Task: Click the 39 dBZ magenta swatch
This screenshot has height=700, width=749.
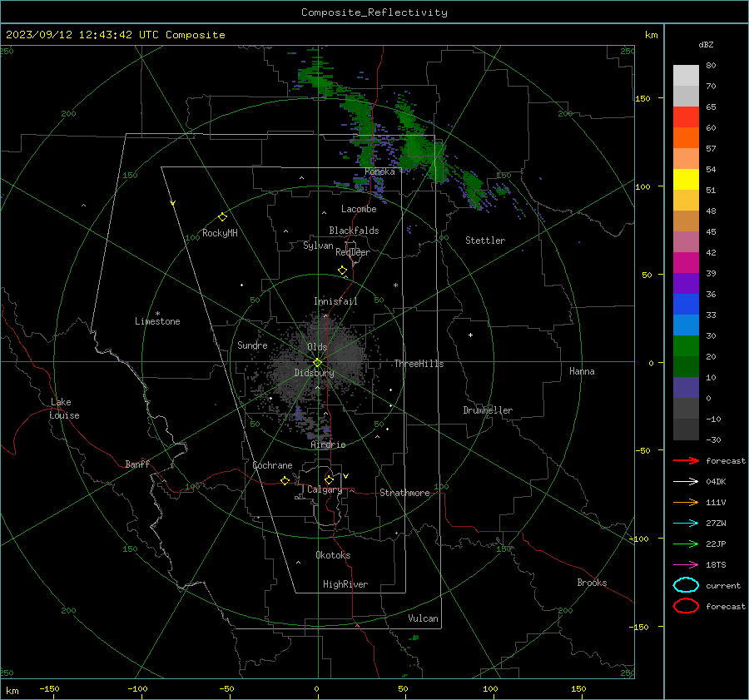Action: (686, 262)
